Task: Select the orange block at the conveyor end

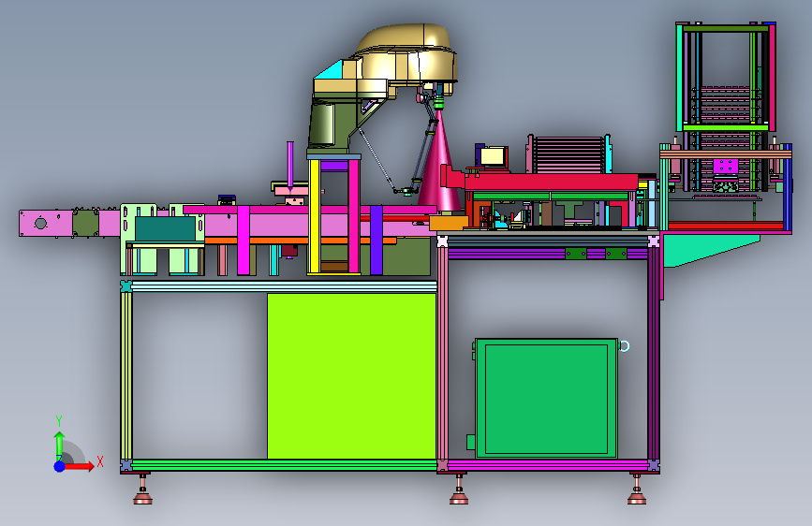Action: coord(449,223)
